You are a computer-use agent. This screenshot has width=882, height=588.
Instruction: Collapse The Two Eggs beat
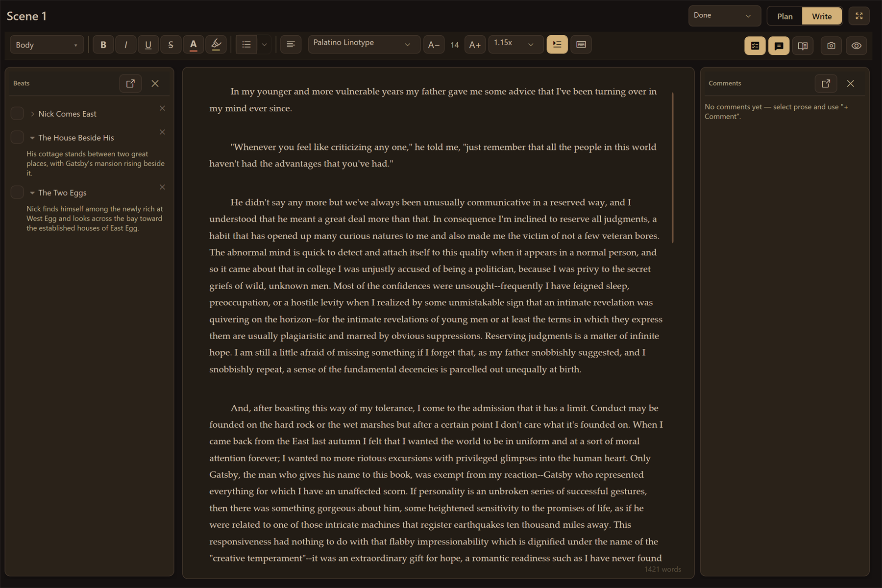coord(32,193)
